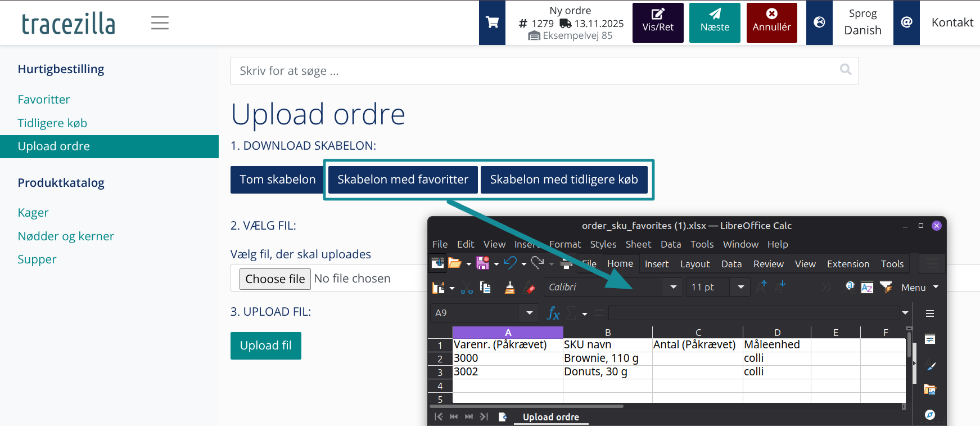
Task: Select the Upload ordre sheet tab
Action: [x=551, y=417]
